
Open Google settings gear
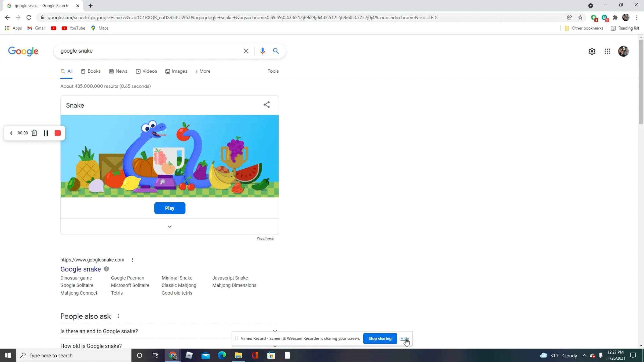click(592, 51)
